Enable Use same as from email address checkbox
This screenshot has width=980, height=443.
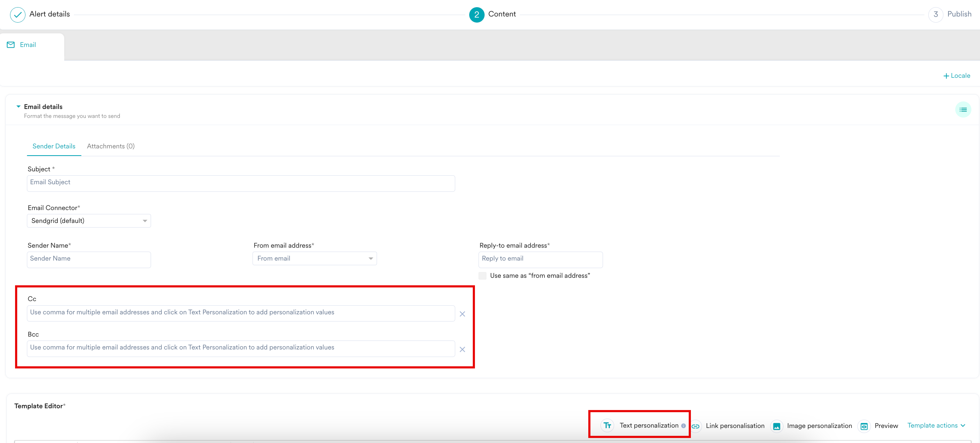pos(482,275)
